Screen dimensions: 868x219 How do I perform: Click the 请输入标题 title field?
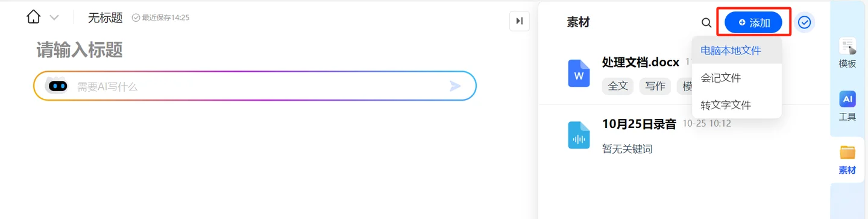click(80, 50)
